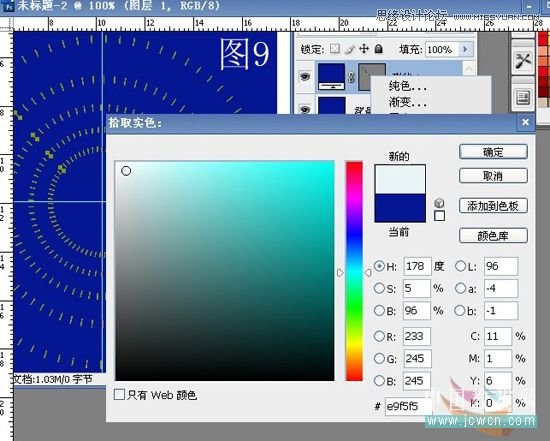The height and width of the screenshot is (441, 550).
Task: Click the Lab b field showing -1
Action: pyautogui.click(x=501, y=310)
